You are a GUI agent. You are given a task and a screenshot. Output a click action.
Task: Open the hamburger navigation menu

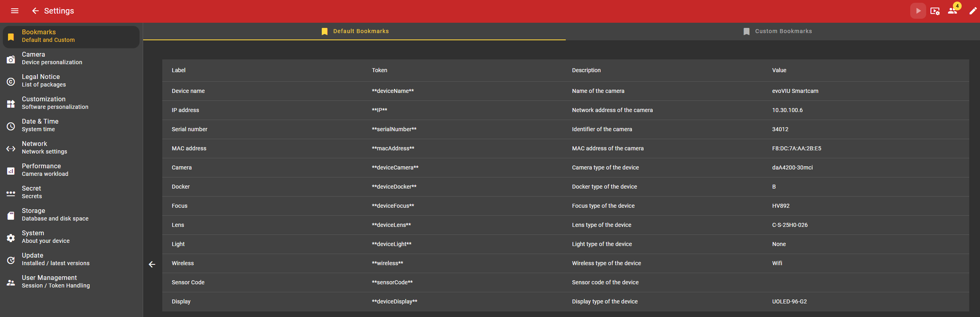click(15, 11)
